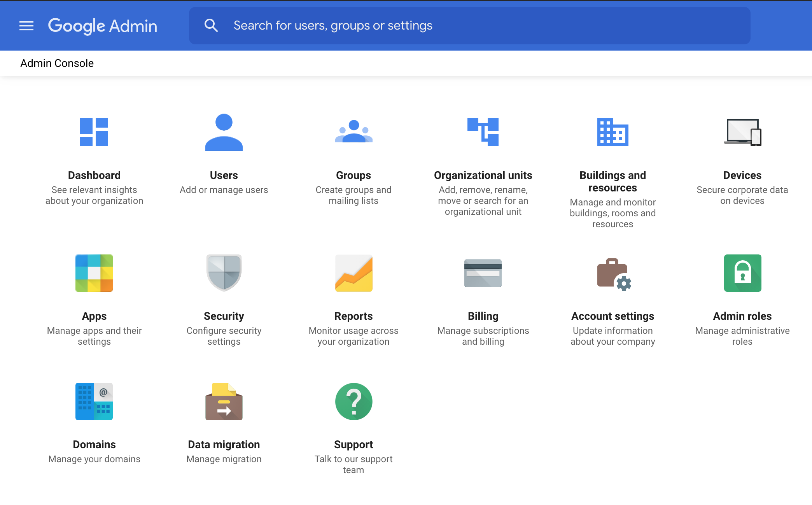Click the Account settings briefcase icon
Screen dimensions: 812x505
(x=613, y=274)
